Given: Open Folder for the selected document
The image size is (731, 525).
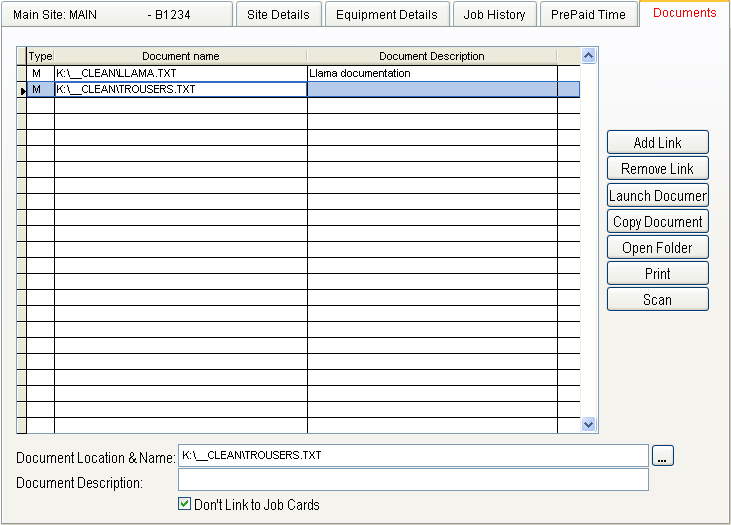Looking at the screenshot, I should pos(657,247).
